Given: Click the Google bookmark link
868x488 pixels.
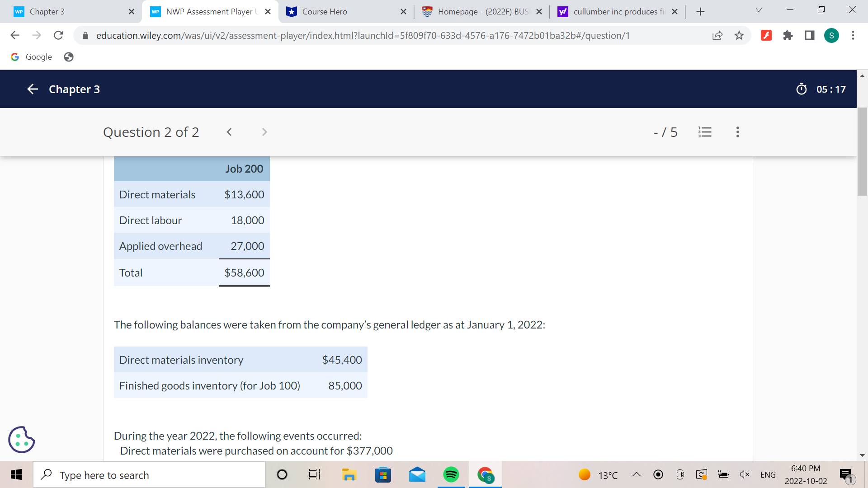Looking at the screenshot, I should click(32, 57).
